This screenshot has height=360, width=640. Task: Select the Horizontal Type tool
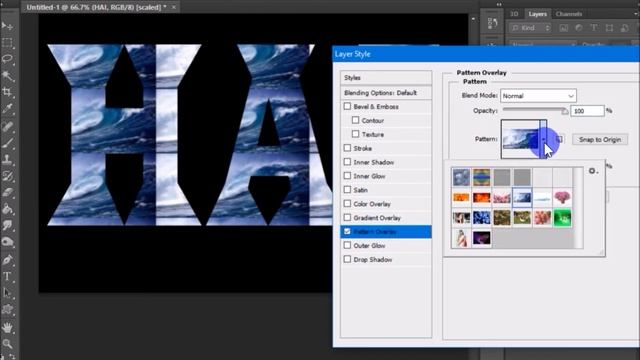point(7,276)
